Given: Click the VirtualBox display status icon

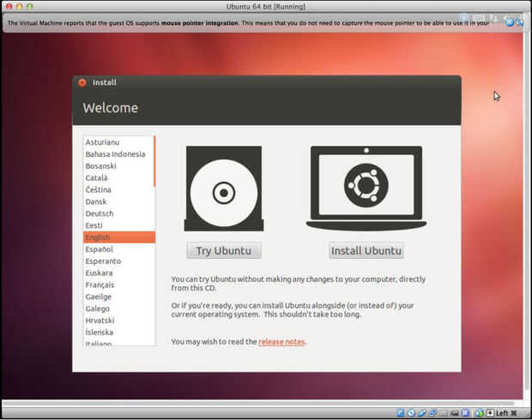Looking at the screenshot, I should click(455, 413).
